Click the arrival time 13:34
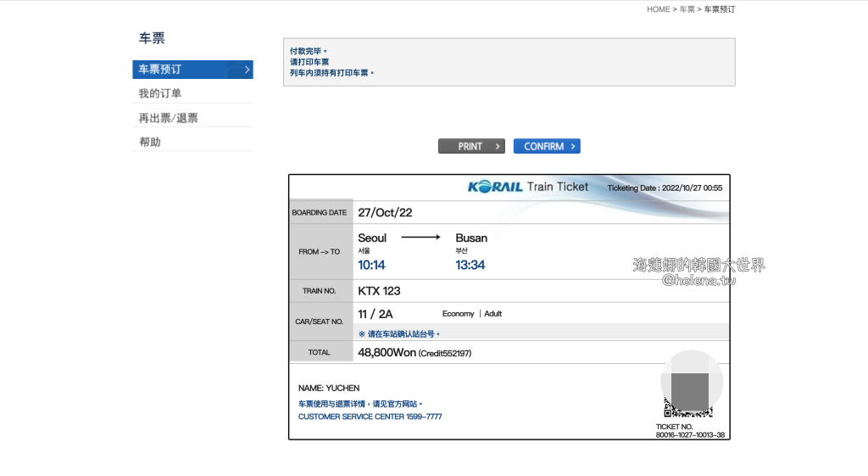 (470, 265)
